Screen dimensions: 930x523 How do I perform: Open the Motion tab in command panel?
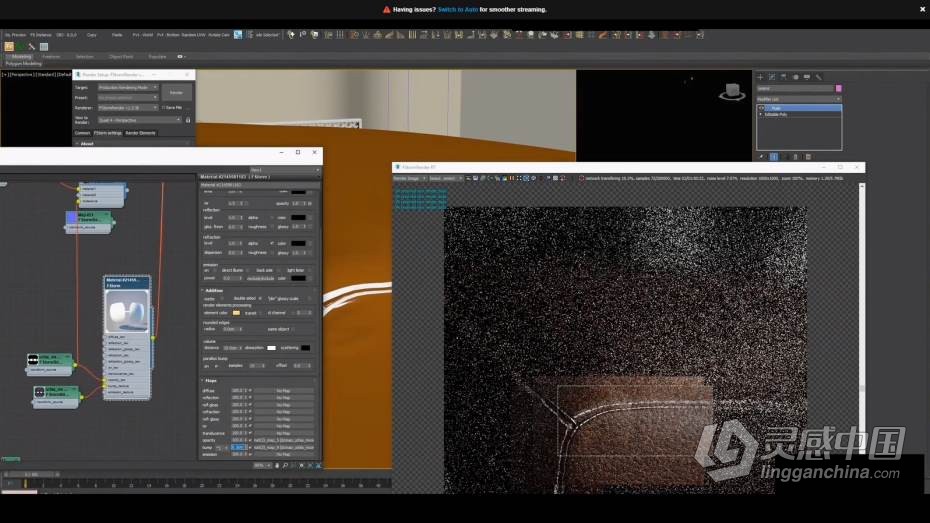[795, 77]
